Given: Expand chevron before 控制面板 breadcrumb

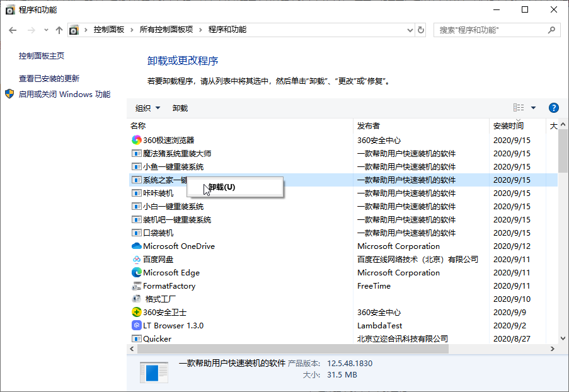Looking at the screenshot, I should pyautogui.click(x=86, y=30).
